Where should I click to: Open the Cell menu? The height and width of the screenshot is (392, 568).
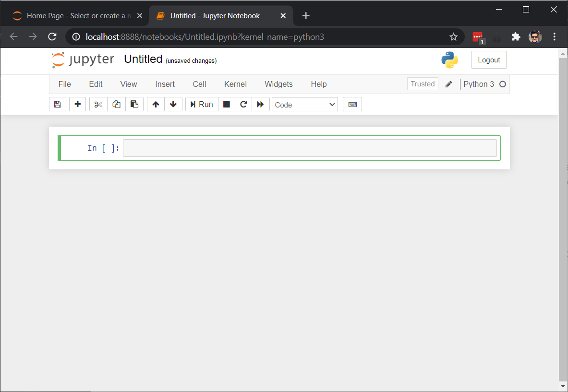199,84
